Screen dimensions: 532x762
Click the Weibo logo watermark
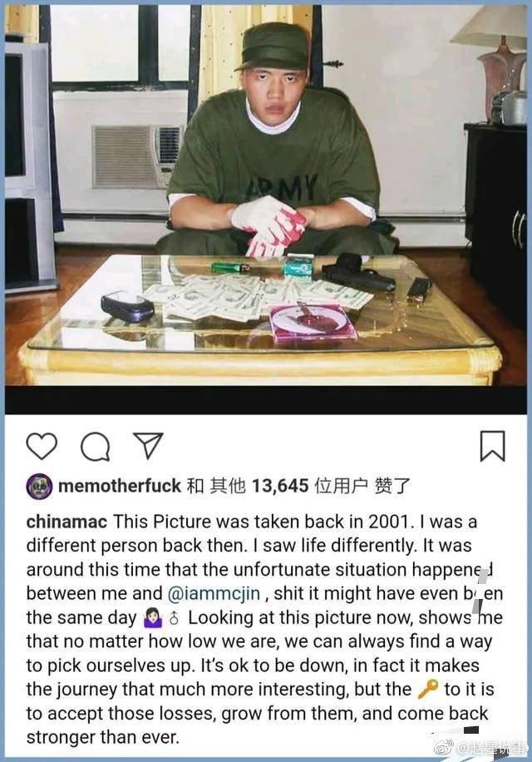(x=444, y=749)
